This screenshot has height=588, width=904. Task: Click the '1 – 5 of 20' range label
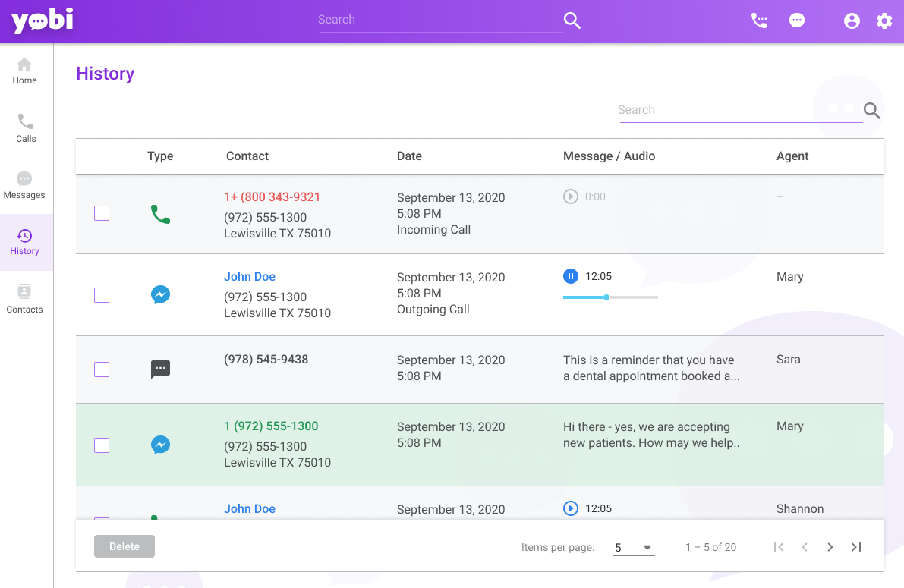point(711,548)
